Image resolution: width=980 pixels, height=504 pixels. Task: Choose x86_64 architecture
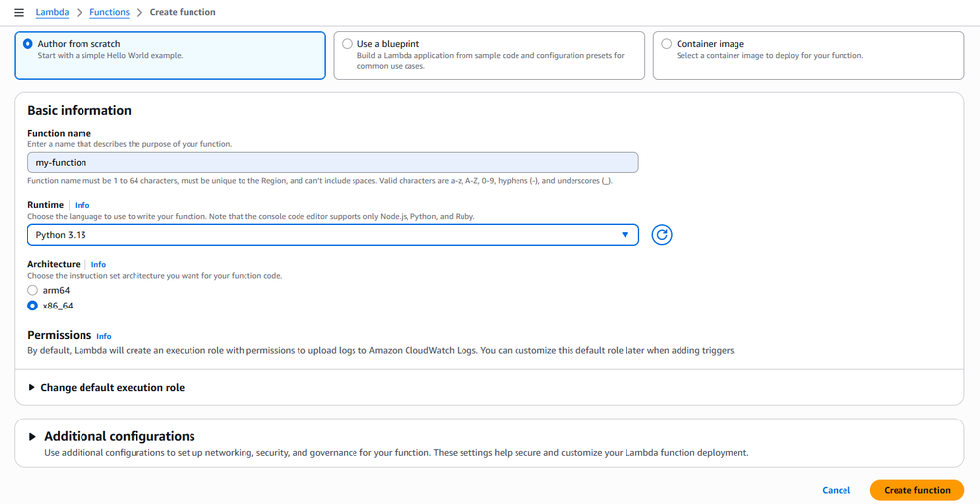coord(33,306)
